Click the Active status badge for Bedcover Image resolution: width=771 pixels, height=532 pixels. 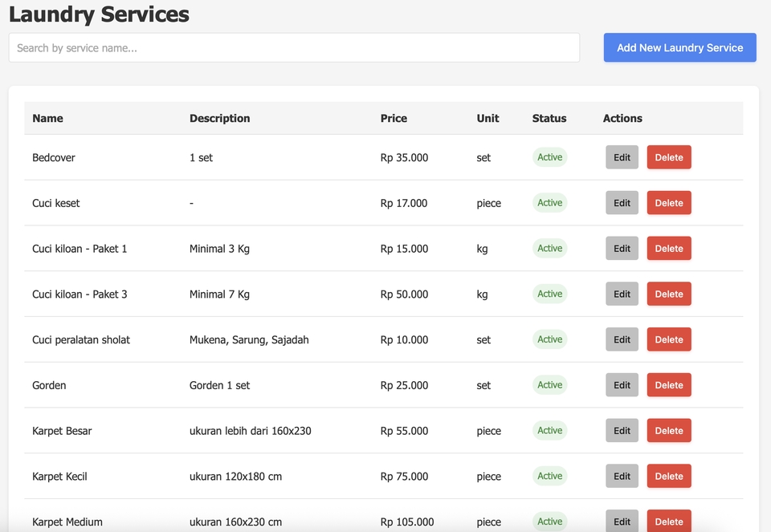tap(549, 157)
